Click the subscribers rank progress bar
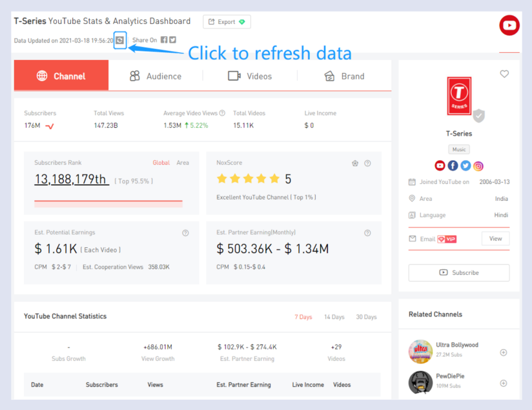532x410 pixels. pyautogui.click(x=108, y=203)
